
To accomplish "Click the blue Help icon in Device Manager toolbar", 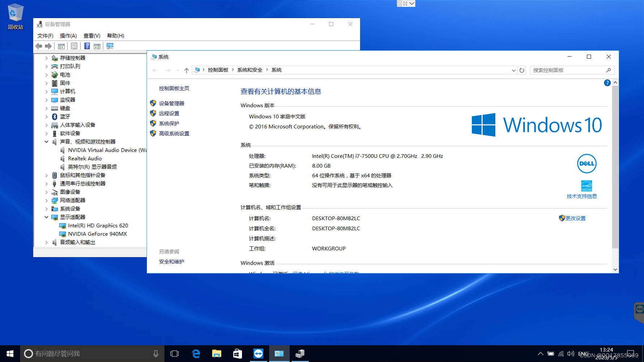I will (87, 46).
